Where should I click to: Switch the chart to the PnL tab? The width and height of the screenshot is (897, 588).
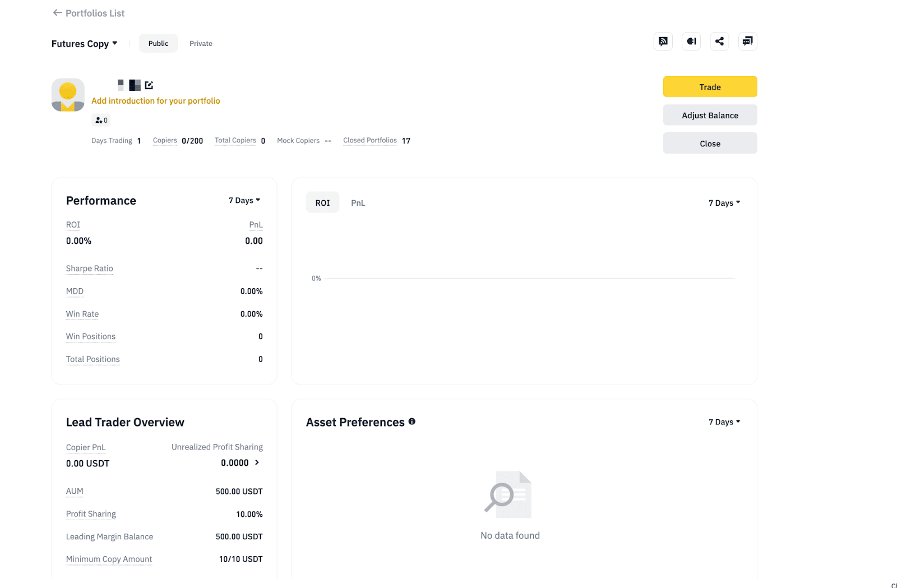(x=358, y=203)
